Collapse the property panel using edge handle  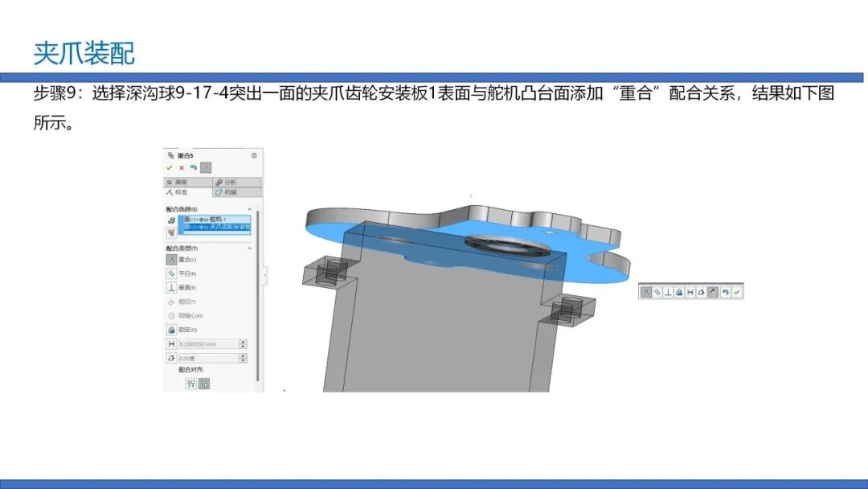point(264,275)
